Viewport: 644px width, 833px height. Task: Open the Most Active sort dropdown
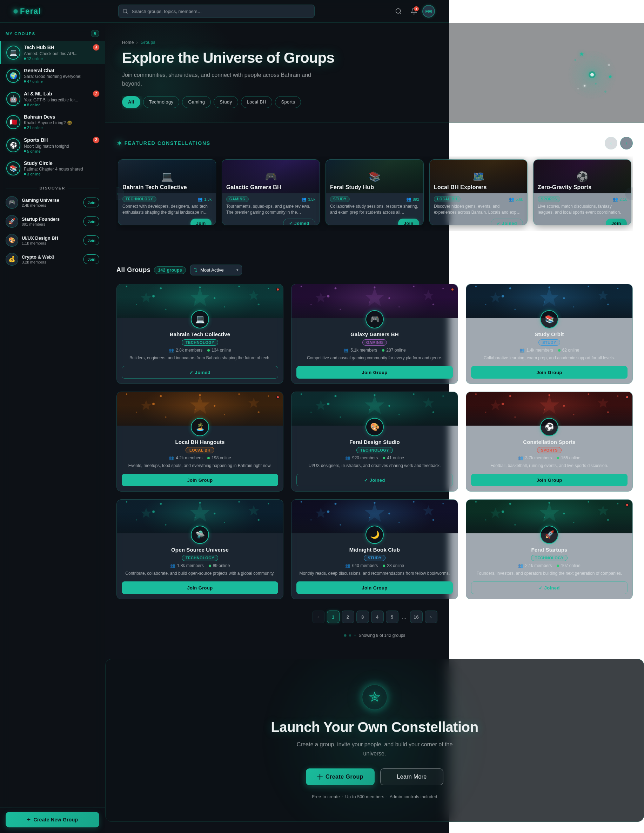click(x=216, y=270)
